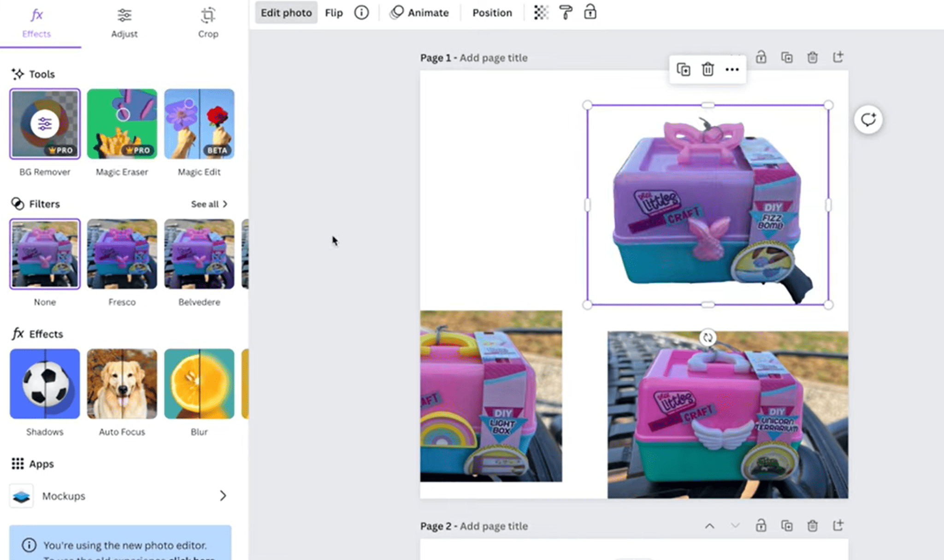Click the copy style paint roller icon
Screen dimensions: 944x560
[566, 12]
